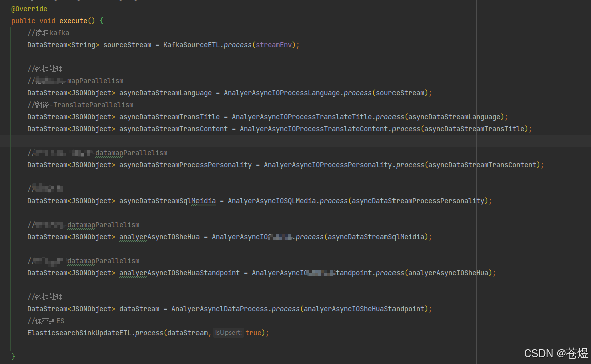Click the execute method name
The height and width of the screenshot is (364, 591).
click(73, 21)
